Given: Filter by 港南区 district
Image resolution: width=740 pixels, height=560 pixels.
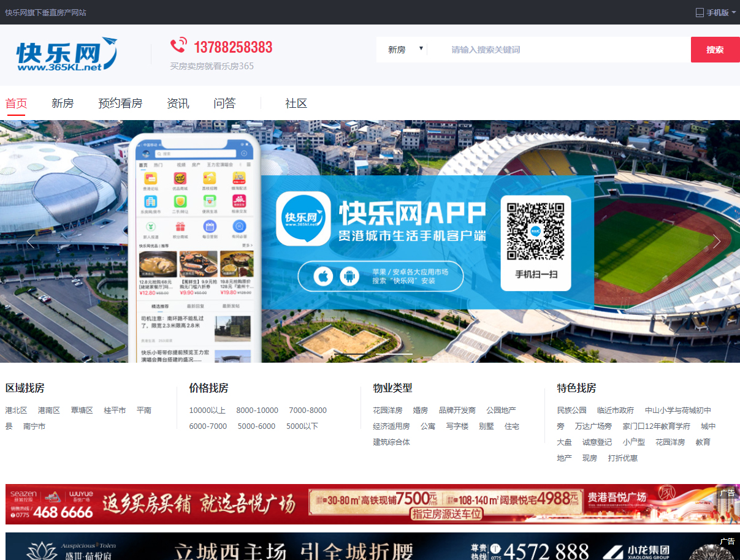Looking at the screenshot, I should click(x=49, y=410).
